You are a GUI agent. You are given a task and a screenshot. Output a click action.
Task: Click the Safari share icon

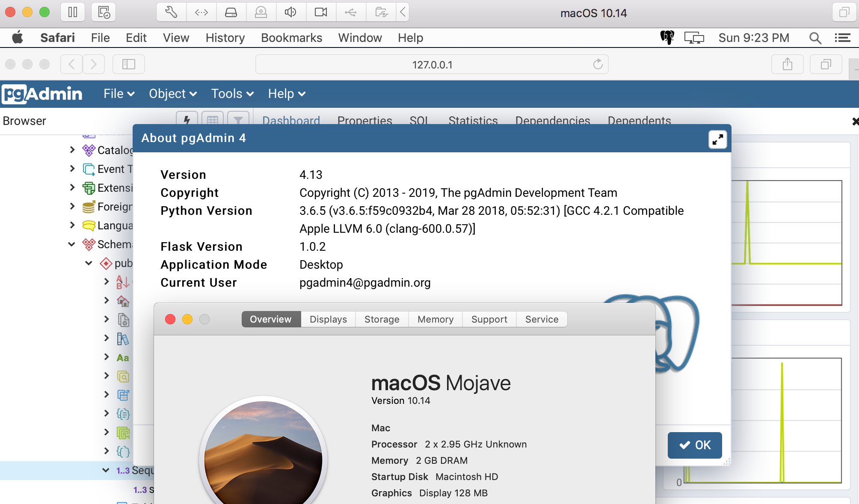pyautogui.click(x=787, y=65)
